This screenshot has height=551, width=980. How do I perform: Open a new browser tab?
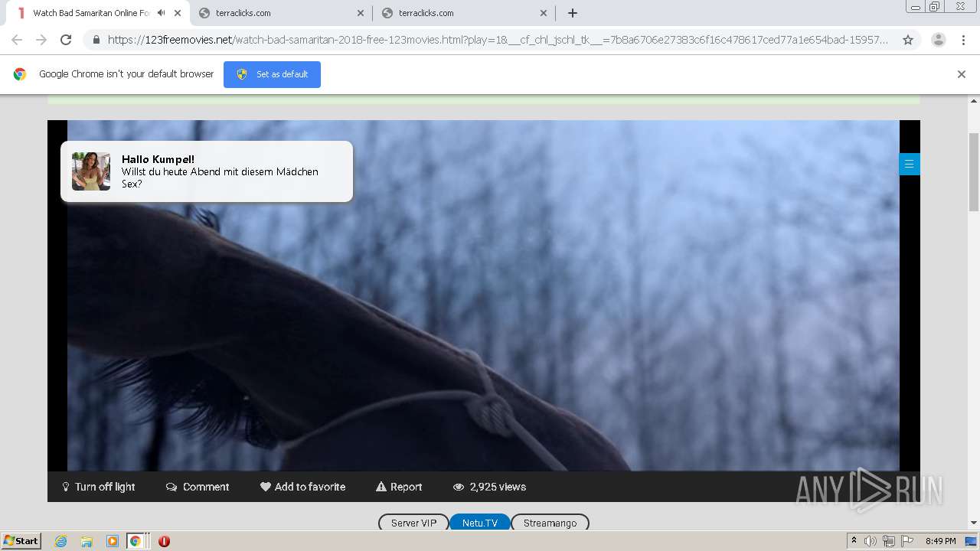pyautogui.click(x=572, y=13)
